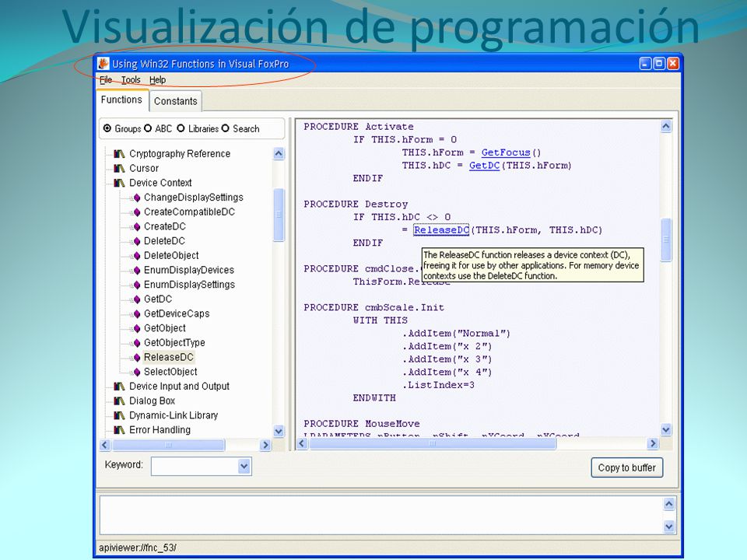Click the diamond icon beside GetObject
747x560 pixels.
(137, 328)
